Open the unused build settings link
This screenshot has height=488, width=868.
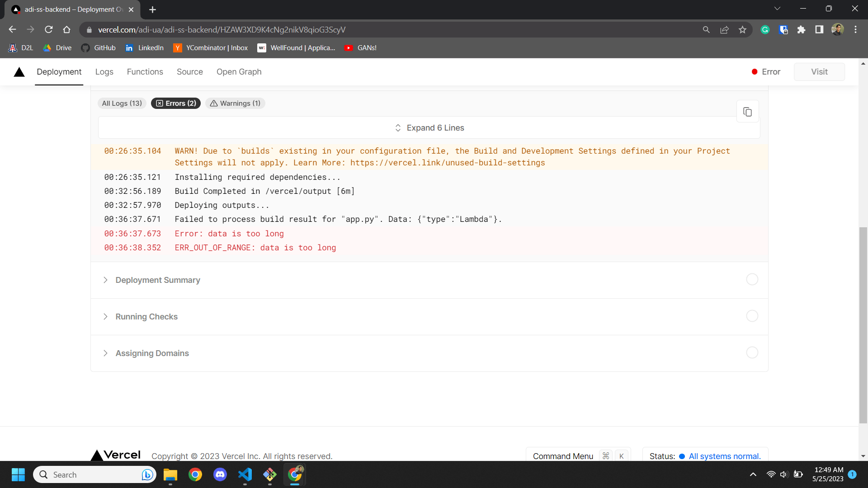click(x=447, y=163)
